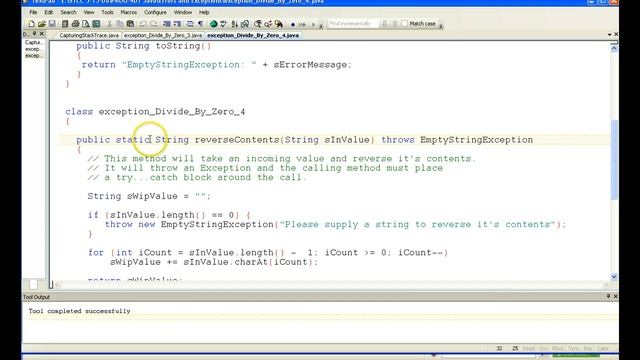Enable the Match case checkbox
The width and height of the screenshot is (640, 360).
click(404, 24)
